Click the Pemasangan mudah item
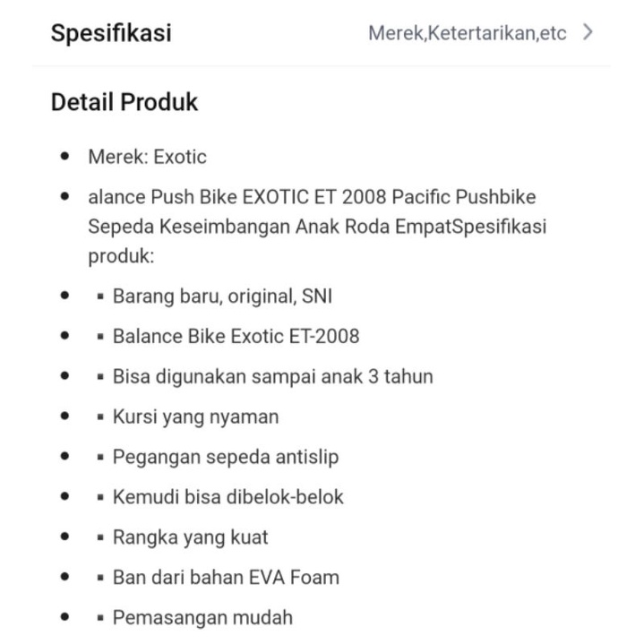 tap(202, 617)
